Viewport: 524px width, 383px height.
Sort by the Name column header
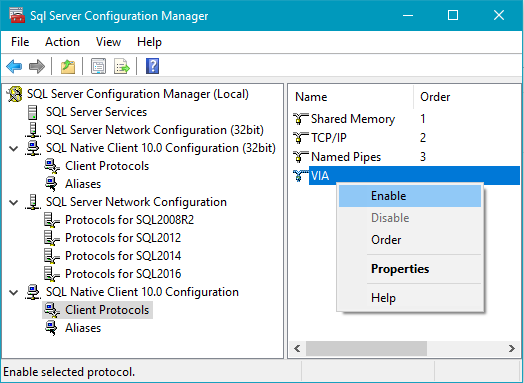[351, 97]
